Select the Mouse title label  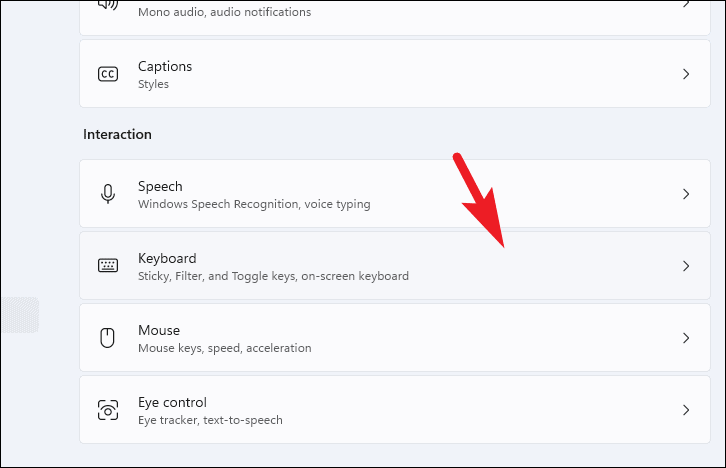pyautogui.click(x=159, y=330)
